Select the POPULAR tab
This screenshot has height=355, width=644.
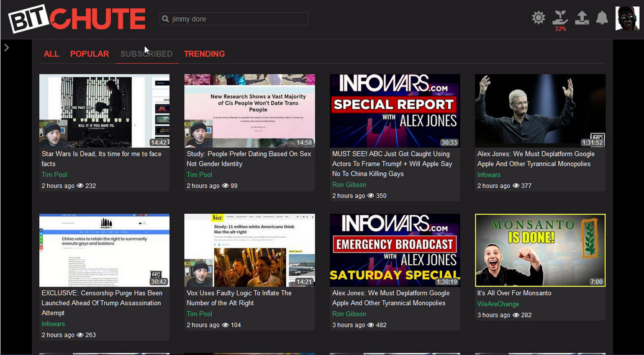click(x=89, y=54)
